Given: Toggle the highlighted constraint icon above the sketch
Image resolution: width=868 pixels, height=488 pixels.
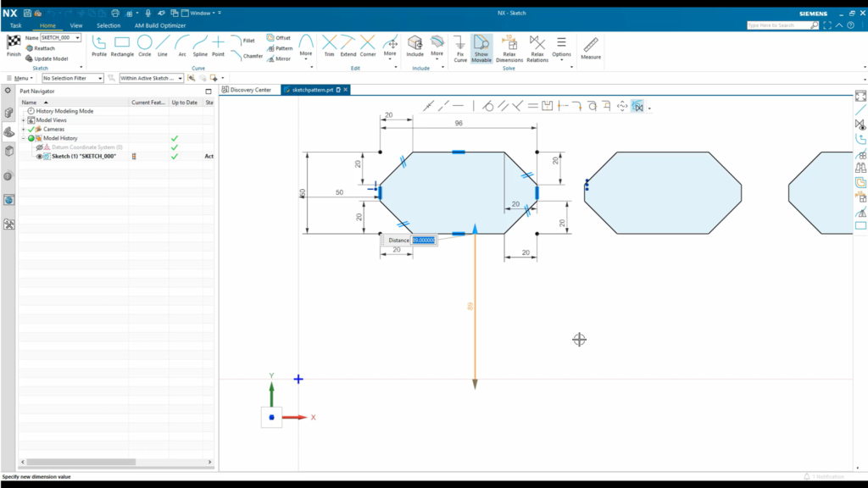Looking at the screenshot, I should [638, 106].
